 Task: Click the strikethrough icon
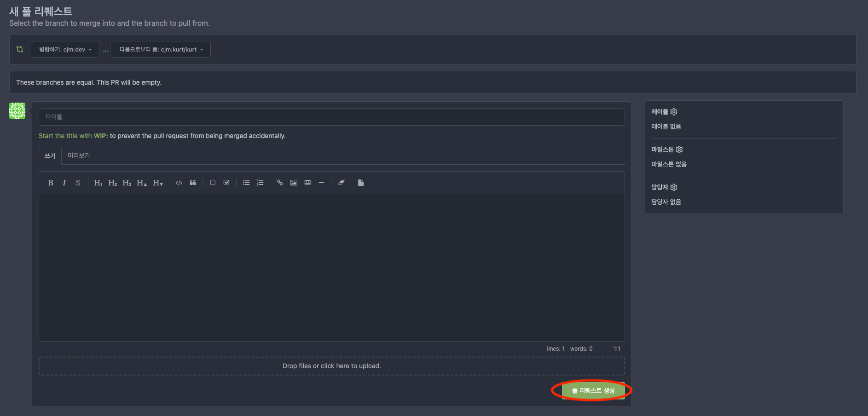(x=78, y=183)
